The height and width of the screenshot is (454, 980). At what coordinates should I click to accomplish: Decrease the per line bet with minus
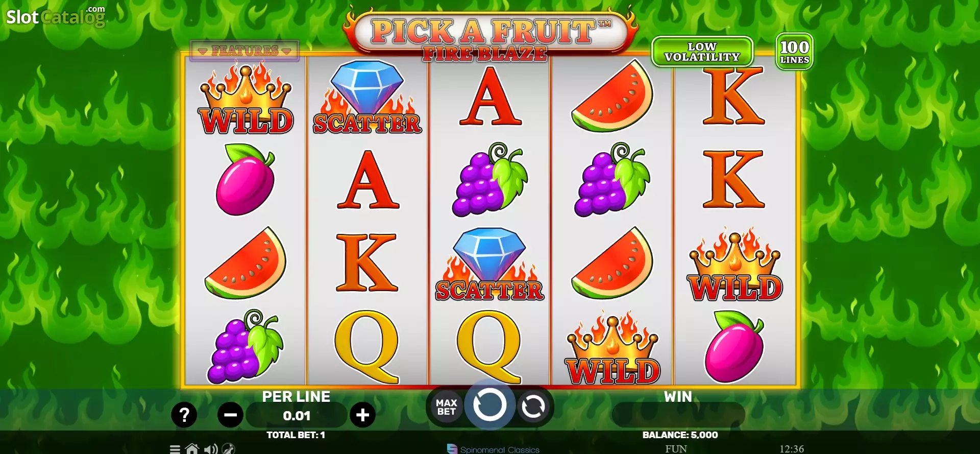click(x=230, y=415)
